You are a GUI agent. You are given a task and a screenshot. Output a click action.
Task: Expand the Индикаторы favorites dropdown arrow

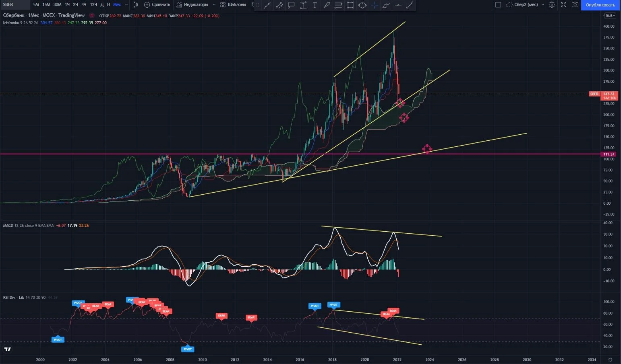(x=214, y=5)
